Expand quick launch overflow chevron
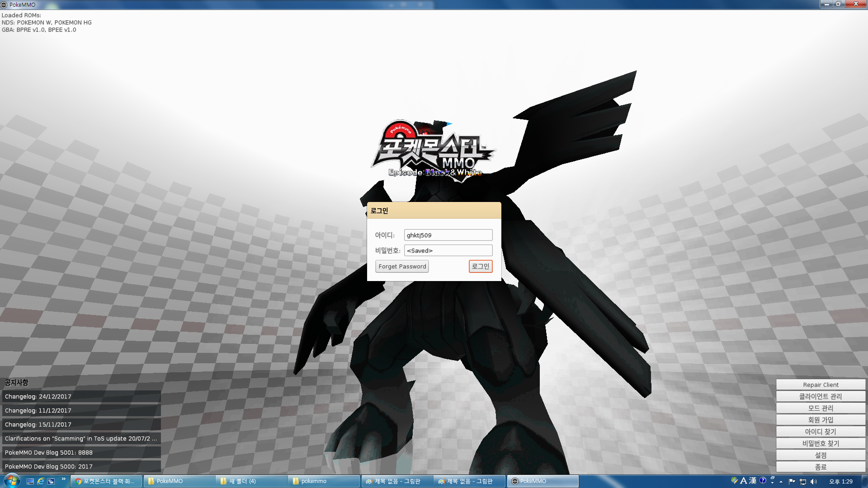The width and height of the screenshot is (868, 488). click(x=63, y=479)
